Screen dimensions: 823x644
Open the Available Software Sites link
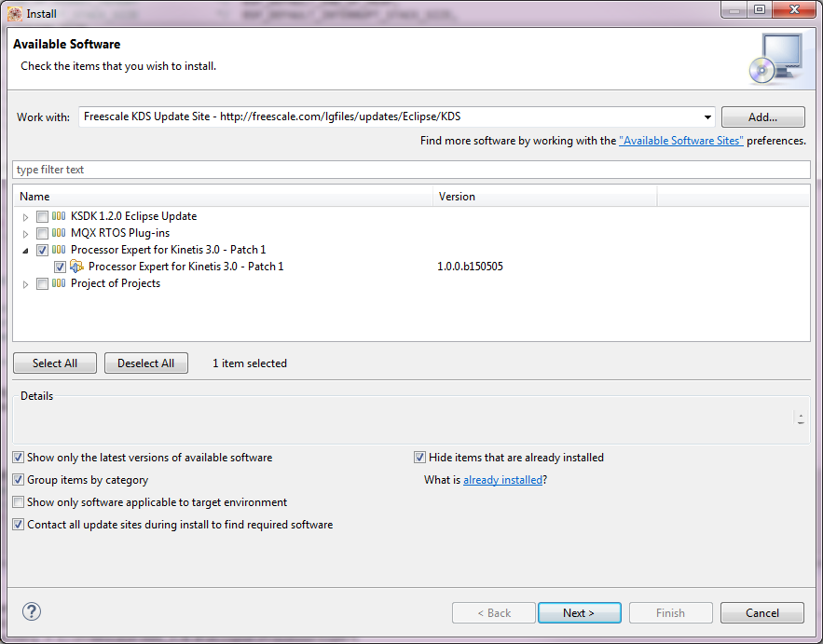[680, 141]
